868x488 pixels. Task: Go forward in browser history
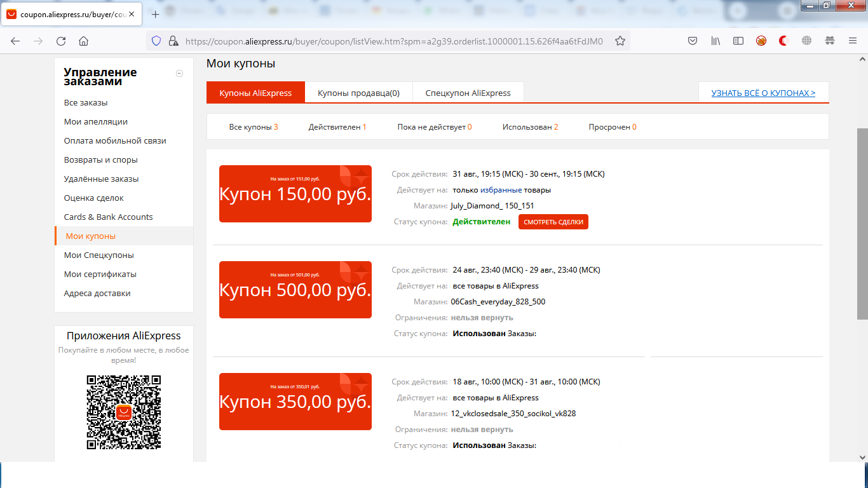point(38,41)
